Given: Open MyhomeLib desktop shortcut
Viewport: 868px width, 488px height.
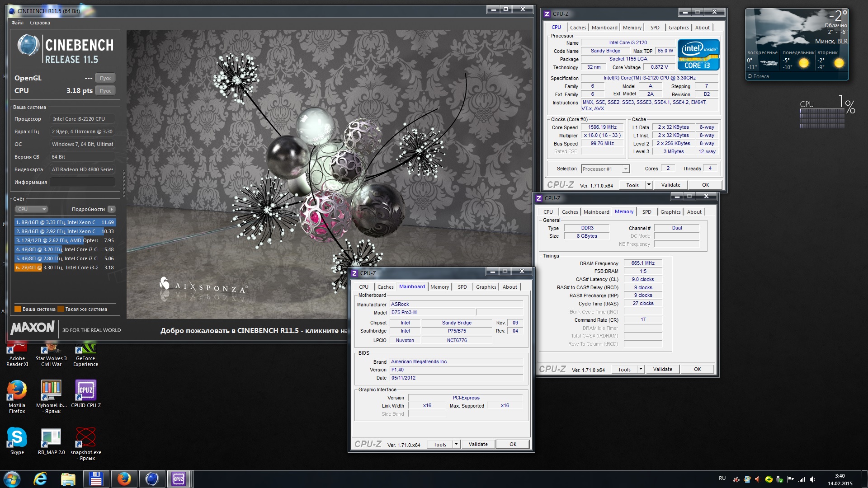Looking at the screenshot, I should pos(51,397).
